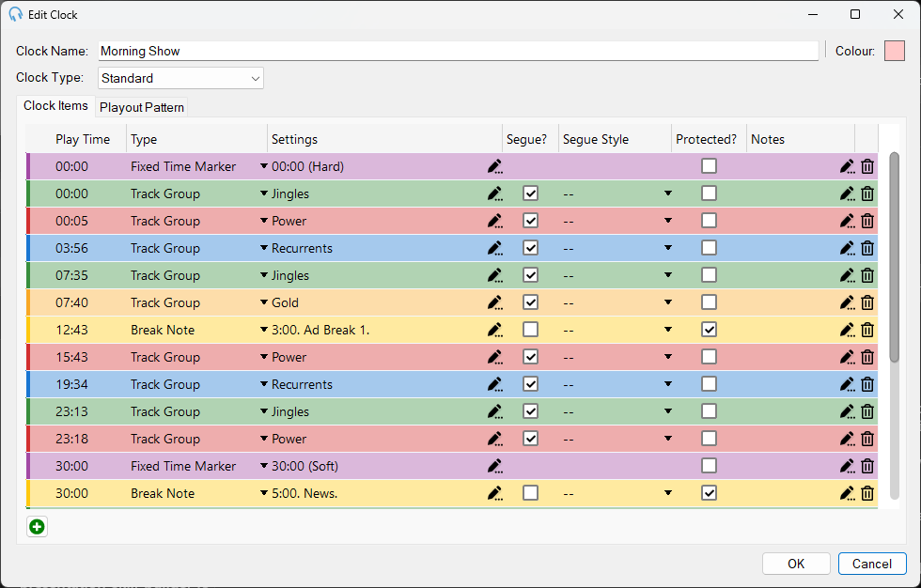Open the Clock Type Standard dropdown

(180, 78)
